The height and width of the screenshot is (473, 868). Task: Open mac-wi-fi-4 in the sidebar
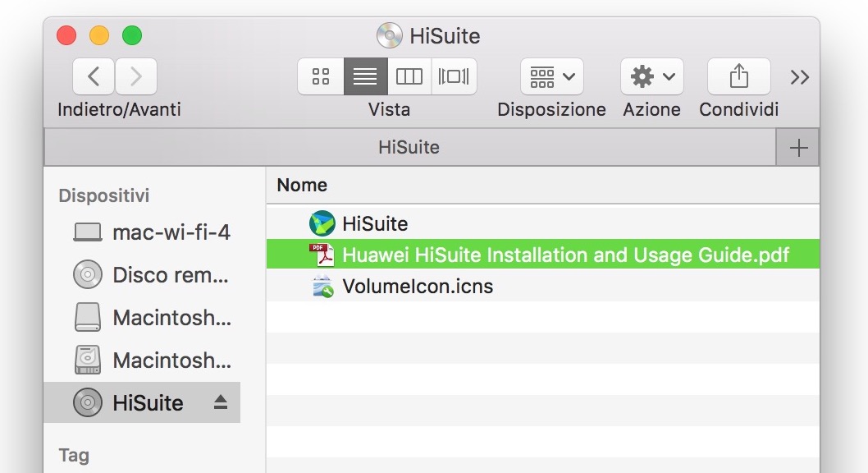171,232
